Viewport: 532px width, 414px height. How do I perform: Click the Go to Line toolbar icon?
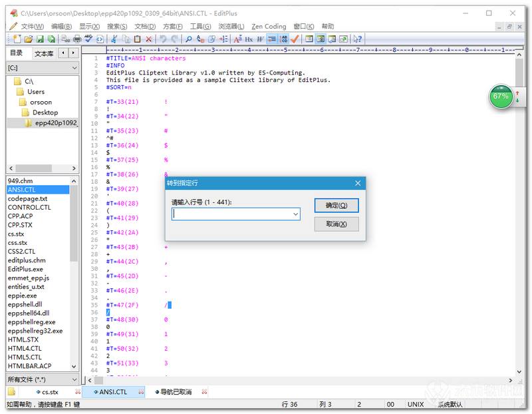tap(223, 39)
